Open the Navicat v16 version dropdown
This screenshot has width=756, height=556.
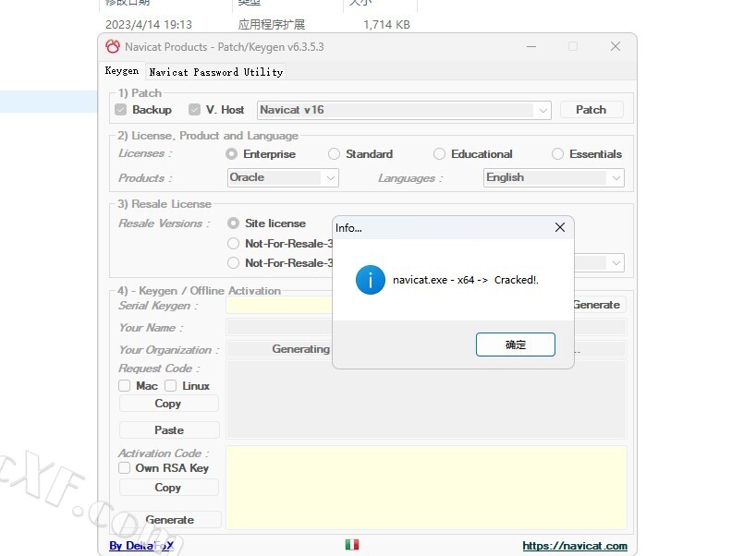404,110
